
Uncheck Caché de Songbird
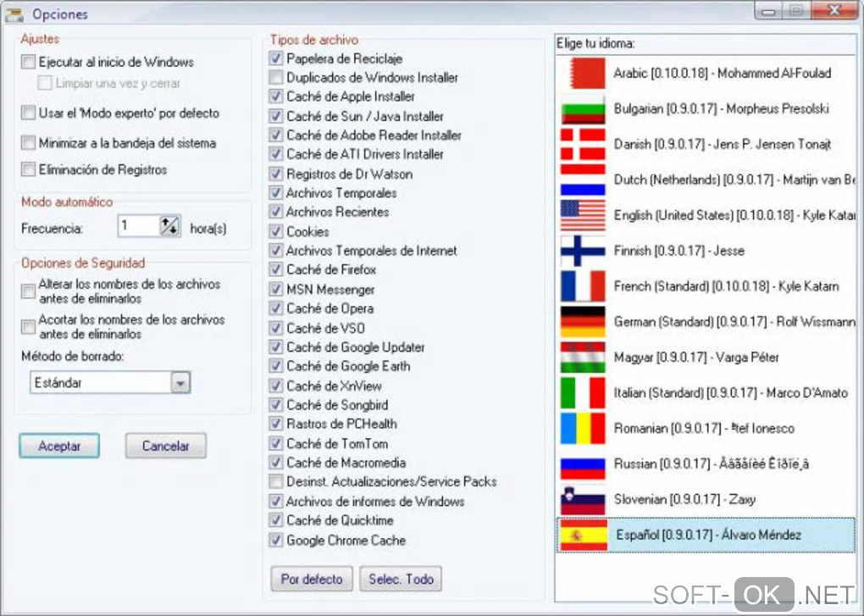tap(276, 405)
